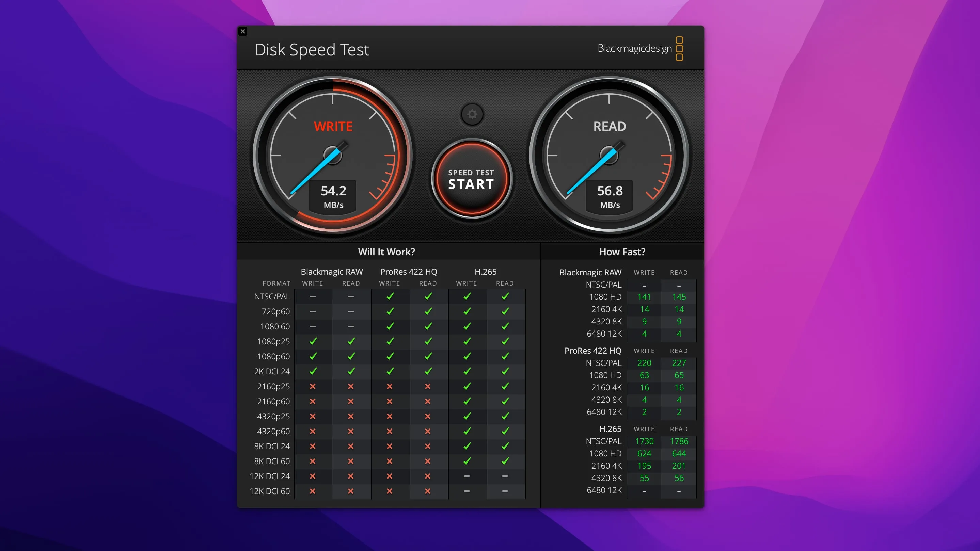
Task: Click the FORMAT column header
Action: (x=276, y=283)
